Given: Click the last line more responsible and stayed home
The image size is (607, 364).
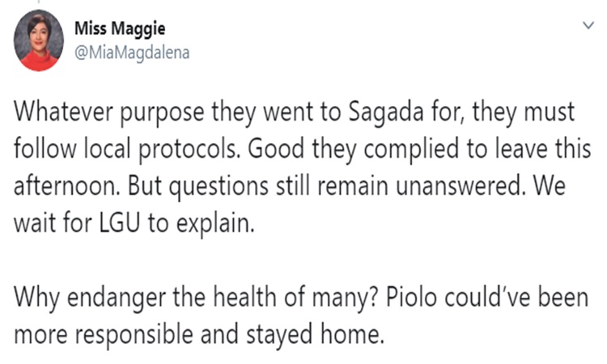Looking at the screenshot, I should 199,335.
